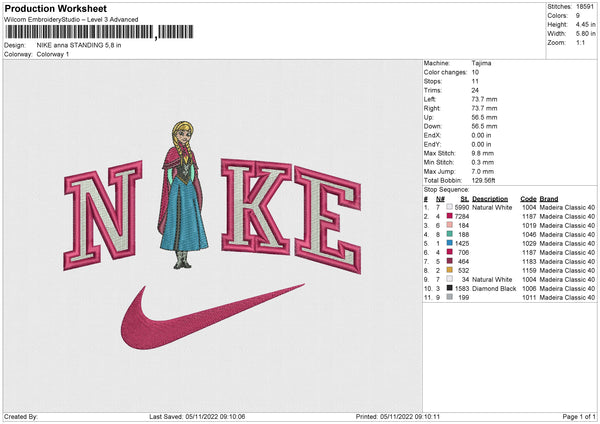Click the 'Color changes:' label
The image size is (600, 424).
point(445,72)
